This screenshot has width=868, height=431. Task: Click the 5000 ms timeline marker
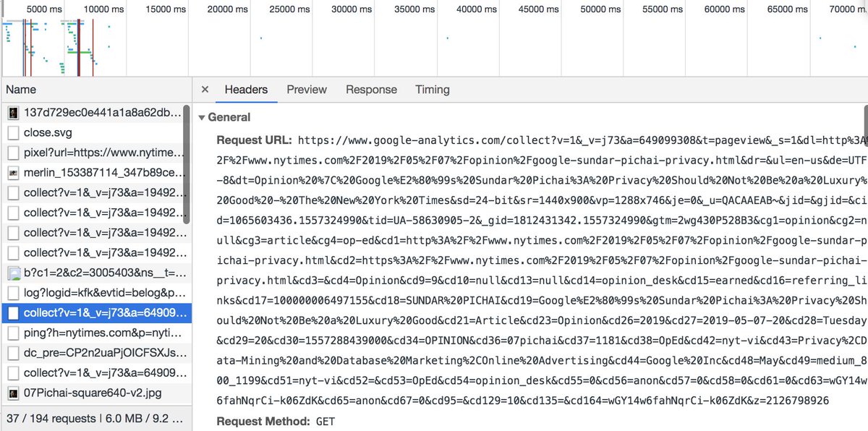click(x=44, y=9)
